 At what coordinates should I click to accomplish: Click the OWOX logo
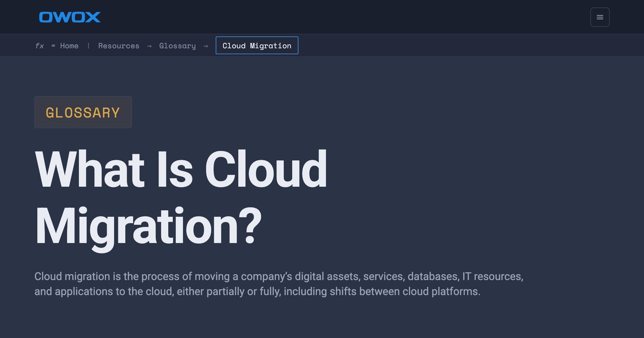click(70, 17)
